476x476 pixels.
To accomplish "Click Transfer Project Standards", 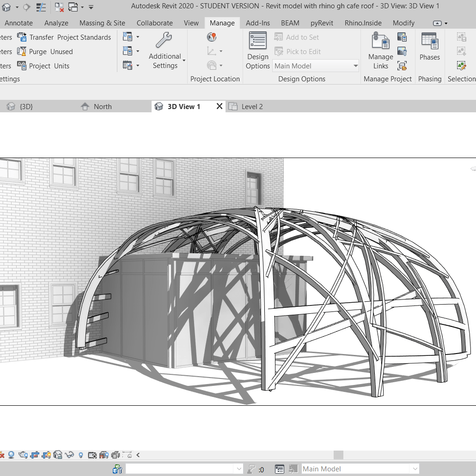I will click(x=64, y=37).
